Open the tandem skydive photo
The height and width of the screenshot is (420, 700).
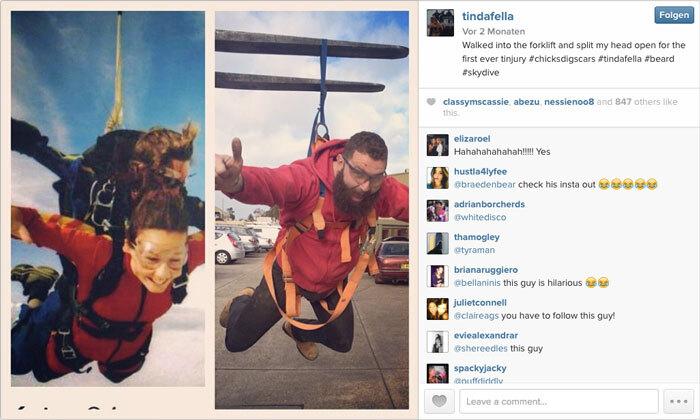[x=108, y=199]
